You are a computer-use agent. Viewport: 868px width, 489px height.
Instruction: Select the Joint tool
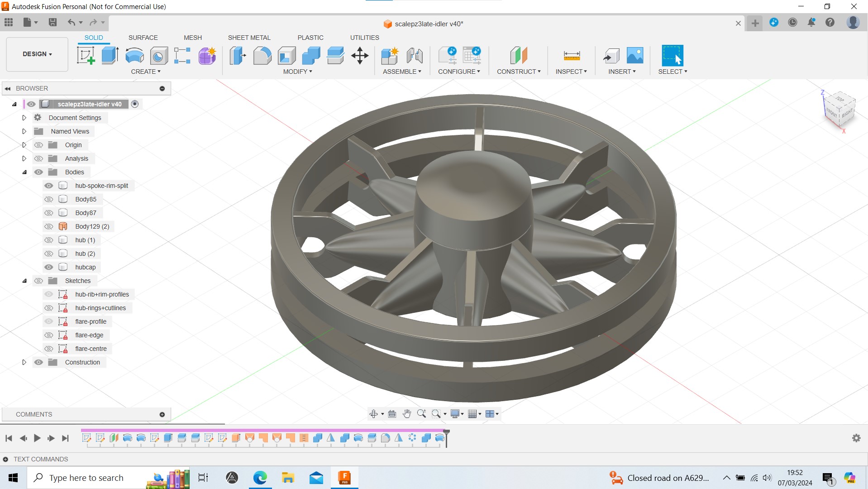pyautogui.click(x=415, y=56)
